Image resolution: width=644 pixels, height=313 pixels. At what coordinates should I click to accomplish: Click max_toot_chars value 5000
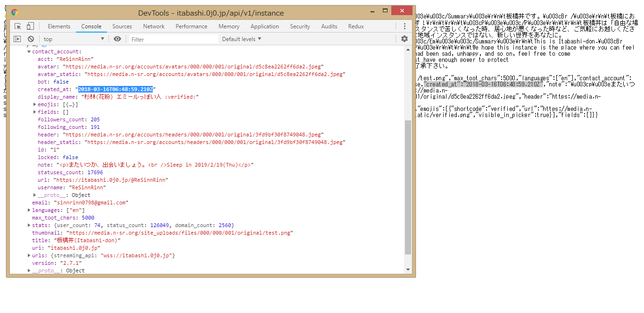[88, 218]
